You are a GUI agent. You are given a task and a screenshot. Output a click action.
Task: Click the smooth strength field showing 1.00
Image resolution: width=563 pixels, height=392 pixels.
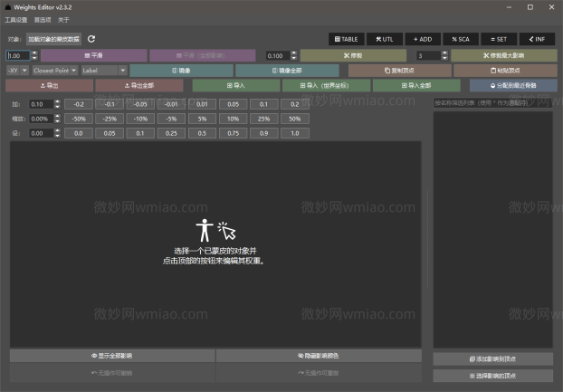pyautogui.click(x=18, y=55)
